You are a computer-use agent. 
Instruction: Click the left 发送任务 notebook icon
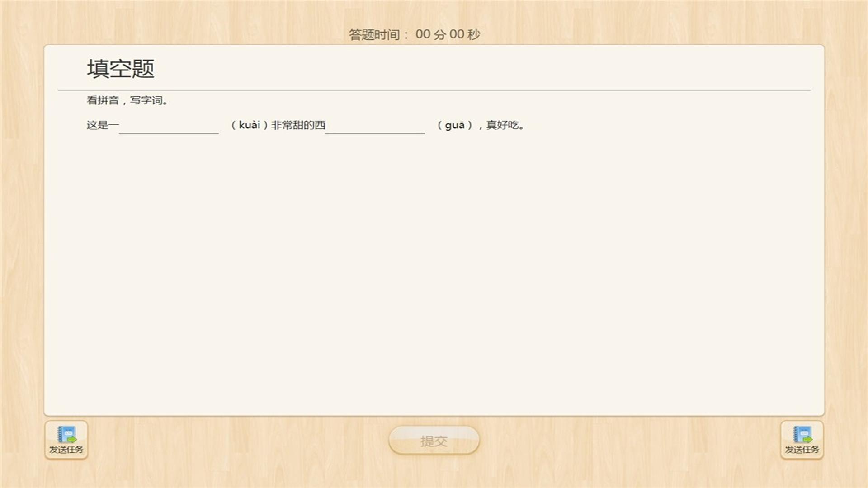66,434
